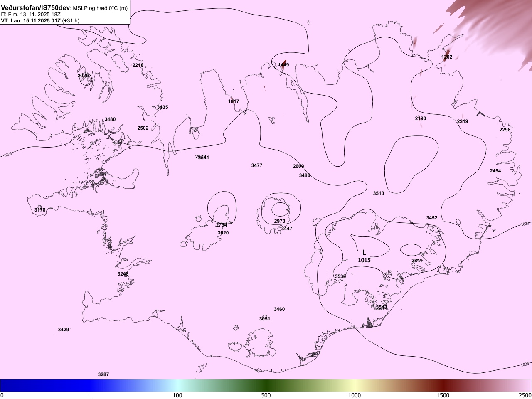
Task: Click the colour scale label 0
Action: pos(2,395)
